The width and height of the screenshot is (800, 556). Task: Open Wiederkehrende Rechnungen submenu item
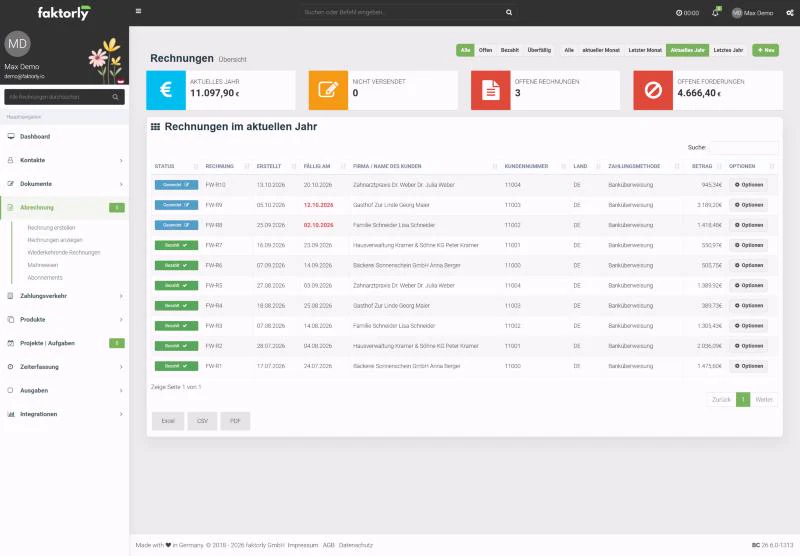click(64, 252)
